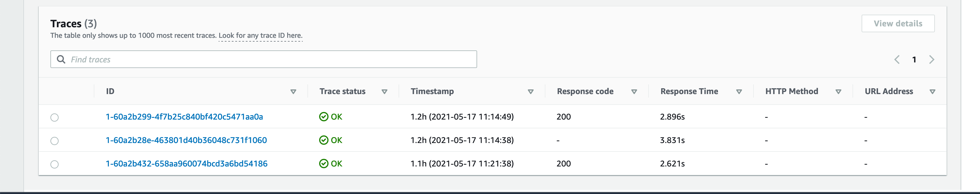Image resolution: width=980 pixels, height=194 pixels.
Task: Open trace link 1-60a2b432-658aa960074bcd3a6bd54186
Action: pyautogui.click(x=186, y=164)
